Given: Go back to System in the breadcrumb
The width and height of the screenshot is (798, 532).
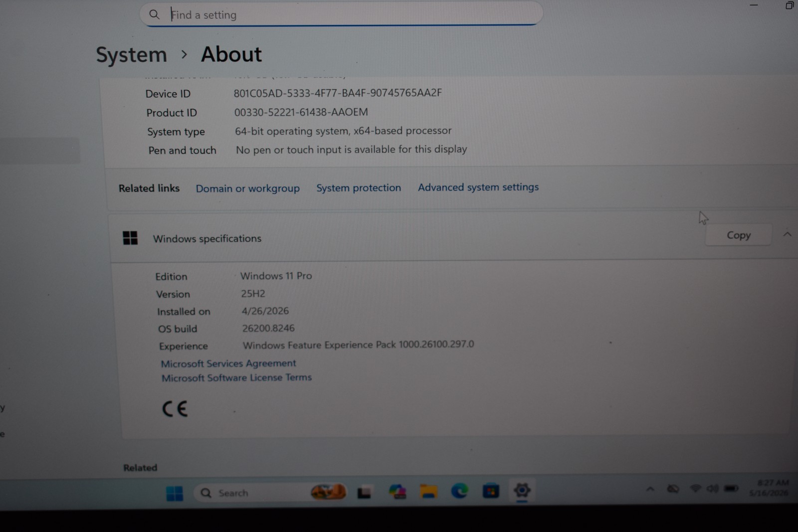Looking at the screenshot, I should tap(131, 54).
